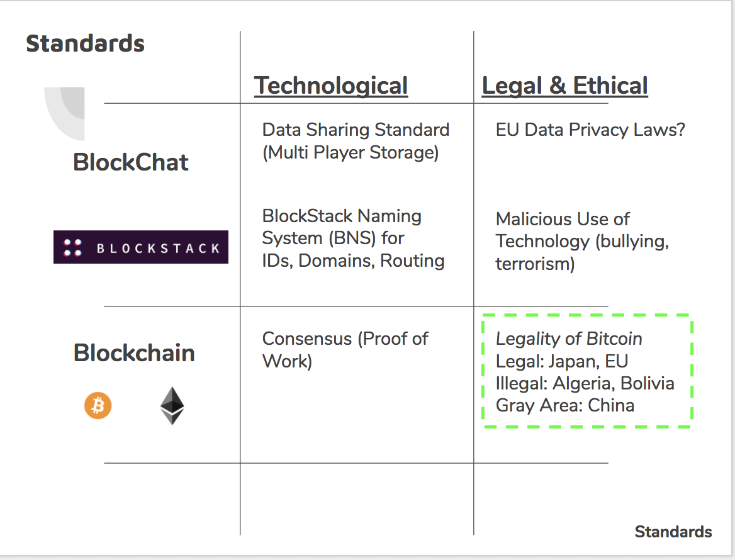Click BlockStack Naming System (BNS) text

[x=353, y=238]
